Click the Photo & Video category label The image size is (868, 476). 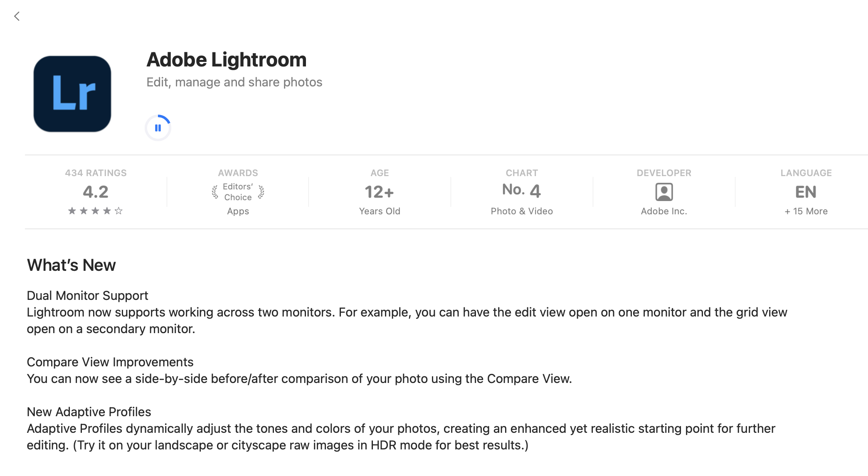(522, 211)
